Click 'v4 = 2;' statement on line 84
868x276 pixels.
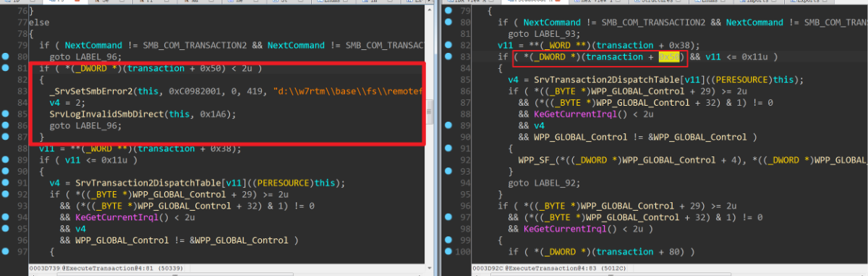[67, 103]
